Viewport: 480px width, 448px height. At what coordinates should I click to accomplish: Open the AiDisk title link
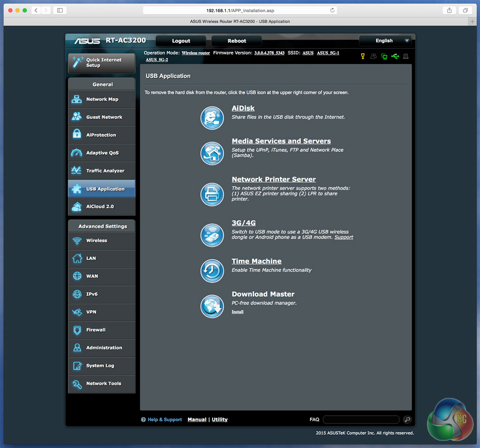(x=243, y=108)
